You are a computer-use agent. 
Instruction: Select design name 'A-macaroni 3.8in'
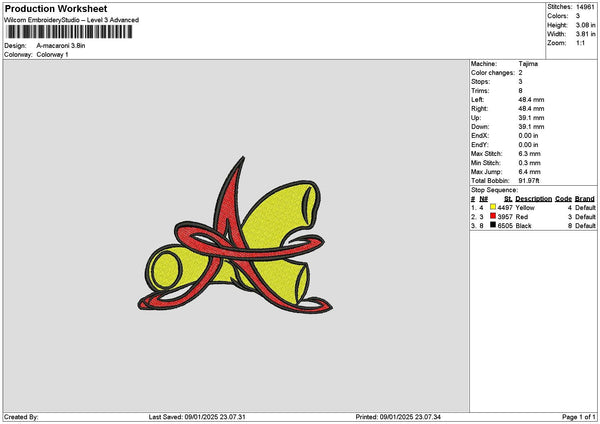click(x=61, y=46)
